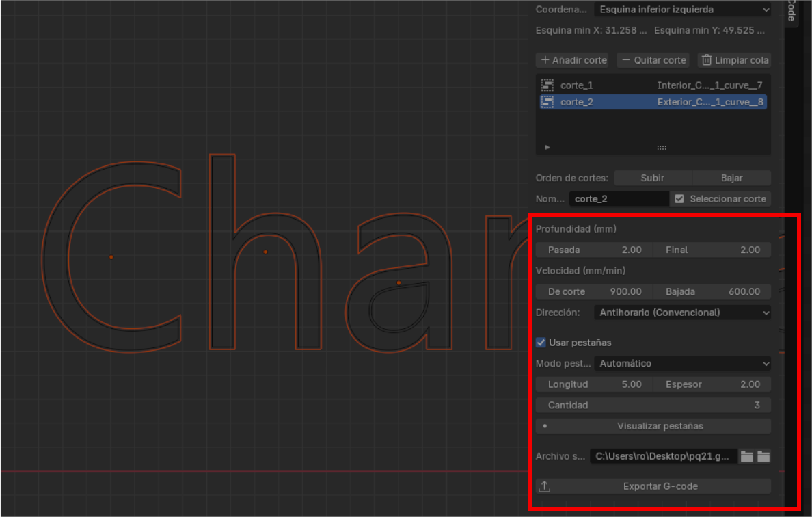This screenshot has height=517, width=812.
Task: Open the Dirección dropdown
Action: point(682,313)
